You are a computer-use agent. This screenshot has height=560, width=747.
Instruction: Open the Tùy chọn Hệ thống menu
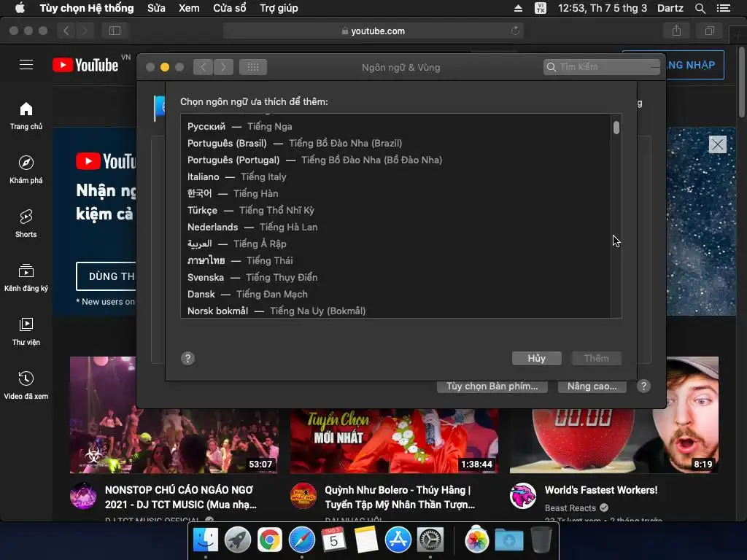(87, 8)
